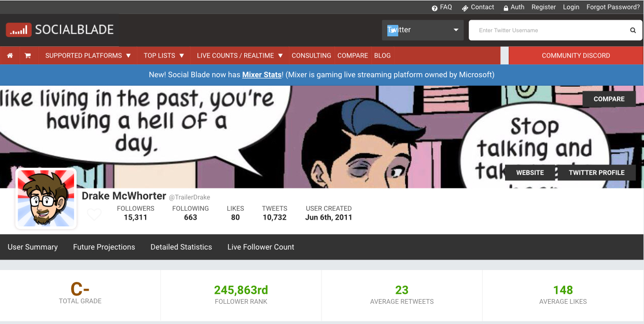Viewport: 644px width, 324px height.
Task: Expand the Supported Platforms menu
Action: click(x=88, y=56)
